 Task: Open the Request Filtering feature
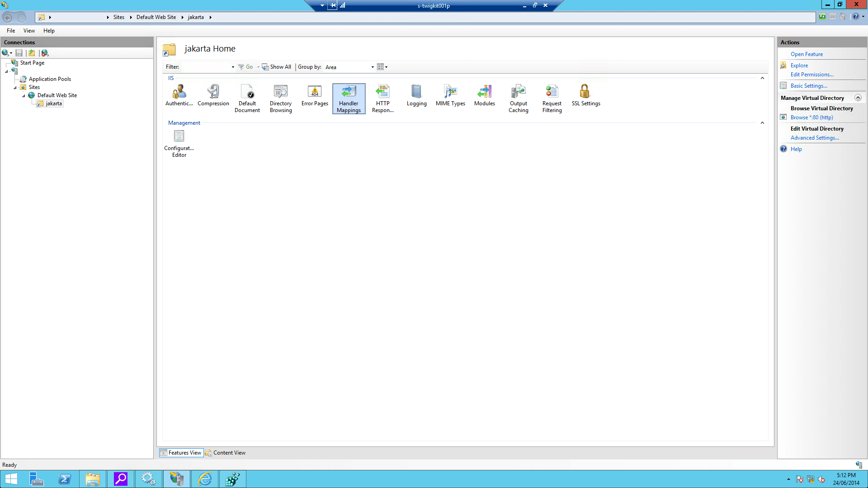[x=552, y=98]
